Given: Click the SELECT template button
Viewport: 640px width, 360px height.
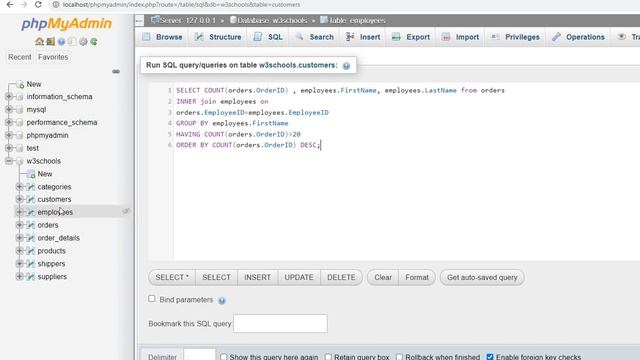Looking at the screenshot, I should [x=216, y=278].
